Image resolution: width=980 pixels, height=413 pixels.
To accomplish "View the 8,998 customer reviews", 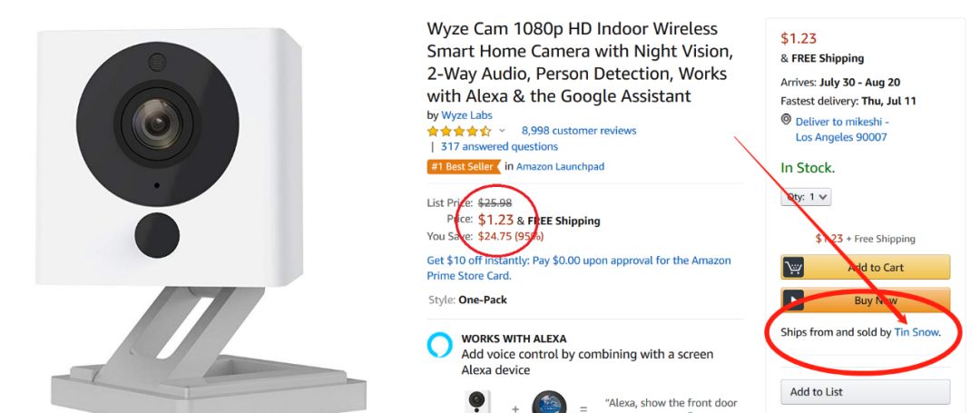I will click(578, 131).
